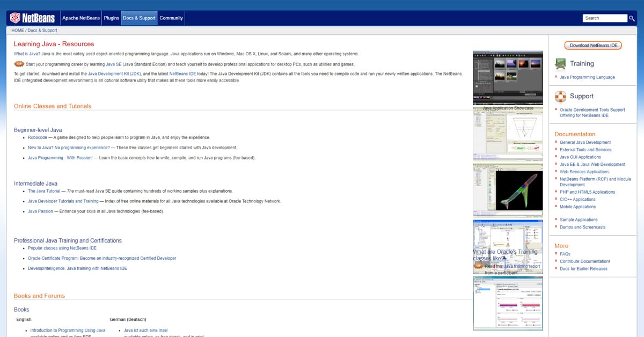Open the Plugins menu item
This screenshot has height=337, width=644.
pos(111,18)
